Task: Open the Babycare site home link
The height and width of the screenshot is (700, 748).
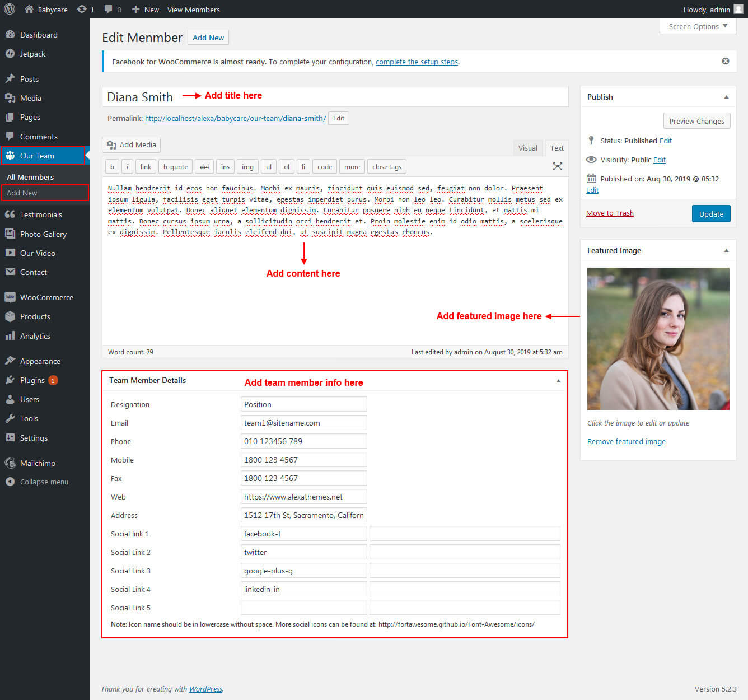Action: 46,10
